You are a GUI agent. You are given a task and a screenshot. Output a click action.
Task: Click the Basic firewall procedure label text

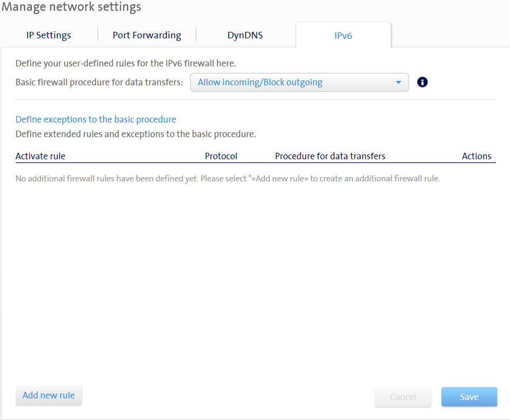pyautogui.click(x=99, y=83)
